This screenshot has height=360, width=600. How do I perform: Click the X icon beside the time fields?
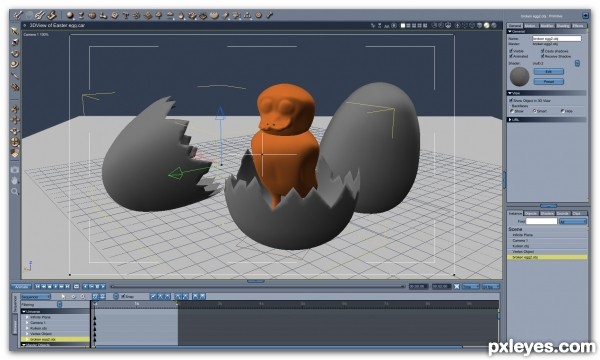coord(457,286)
